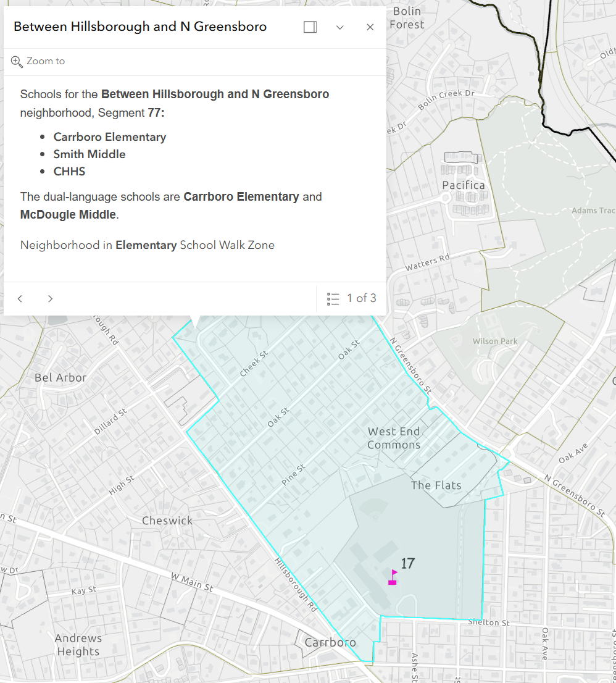
Task: Dock the popup using the dock icon
Action: click(310, 27)
